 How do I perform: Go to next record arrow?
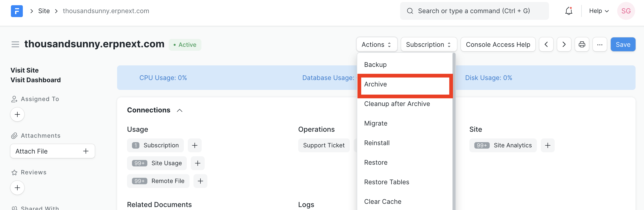click(564, 44)
